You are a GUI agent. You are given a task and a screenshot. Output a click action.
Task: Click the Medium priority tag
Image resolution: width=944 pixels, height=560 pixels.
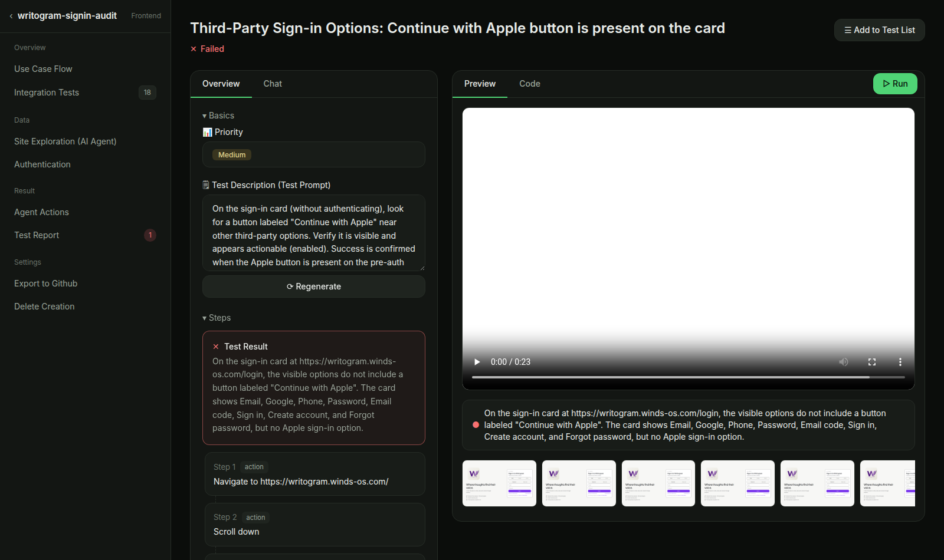tap(232, 155)
